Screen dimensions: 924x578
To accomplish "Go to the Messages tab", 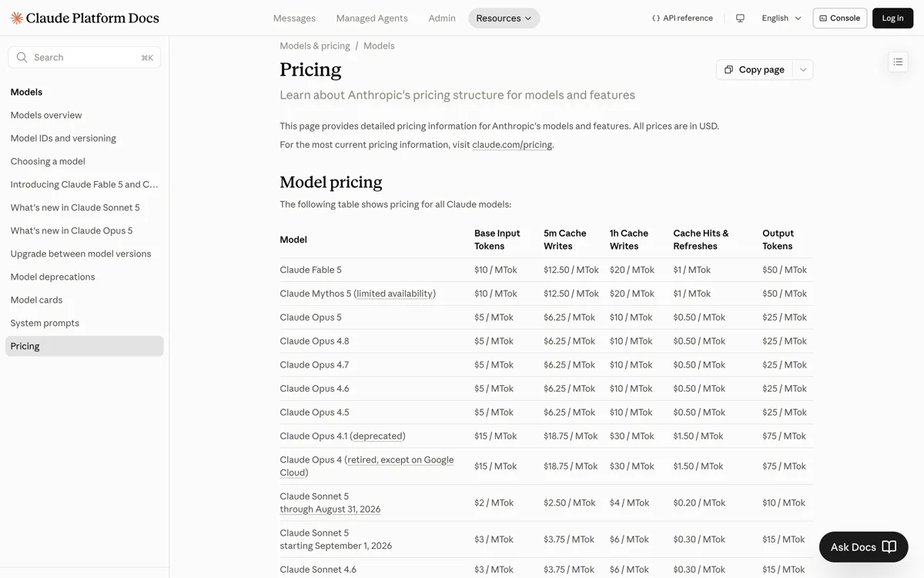I will point(294,18).
